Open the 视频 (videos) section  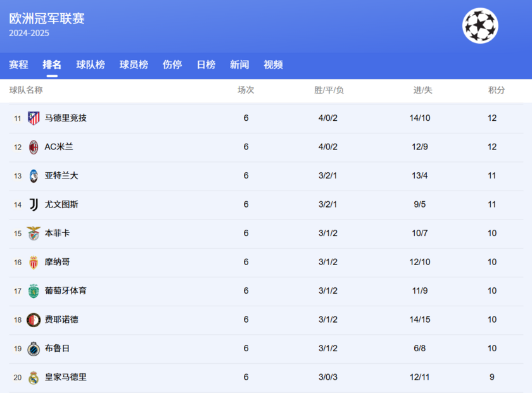[x=273, y=65]
